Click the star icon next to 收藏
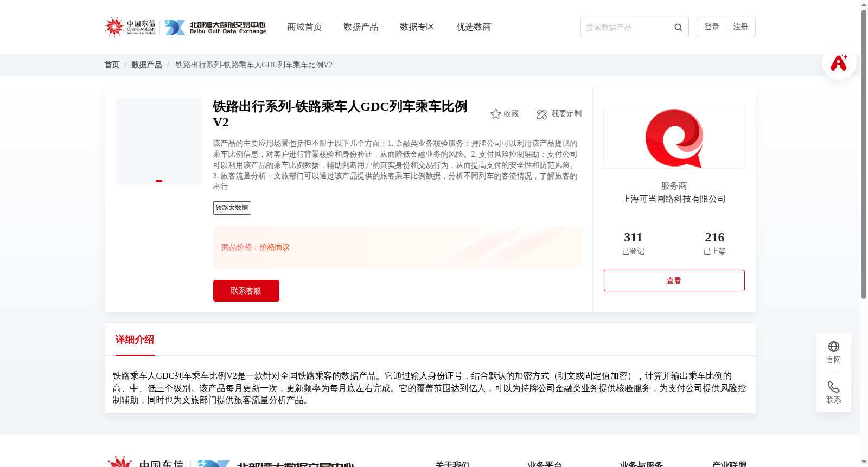Image resolution: width=868 pixels, height=467 pixels. tap(495, 114)
